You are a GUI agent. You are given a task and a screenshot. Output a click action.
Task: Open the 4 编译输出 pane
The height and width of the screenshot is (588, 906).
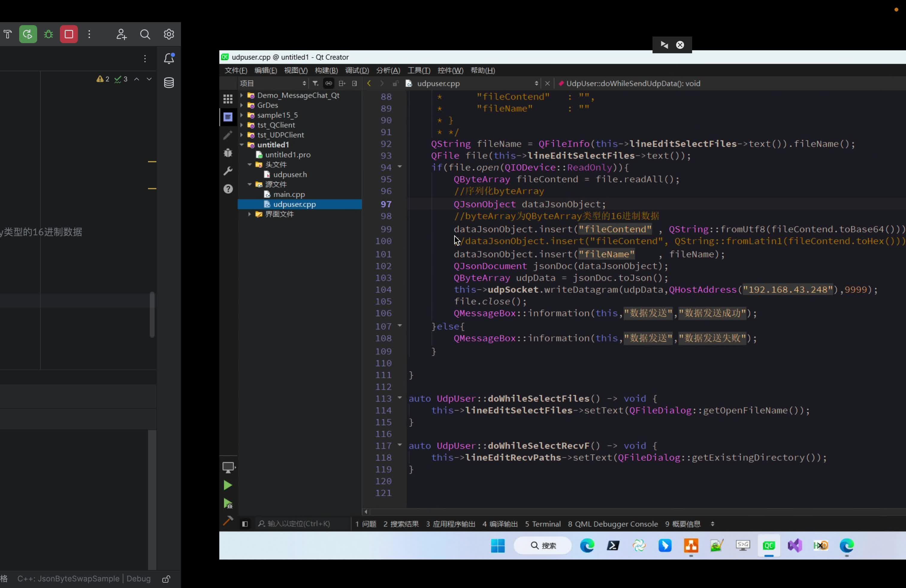[x=500, y=524]
